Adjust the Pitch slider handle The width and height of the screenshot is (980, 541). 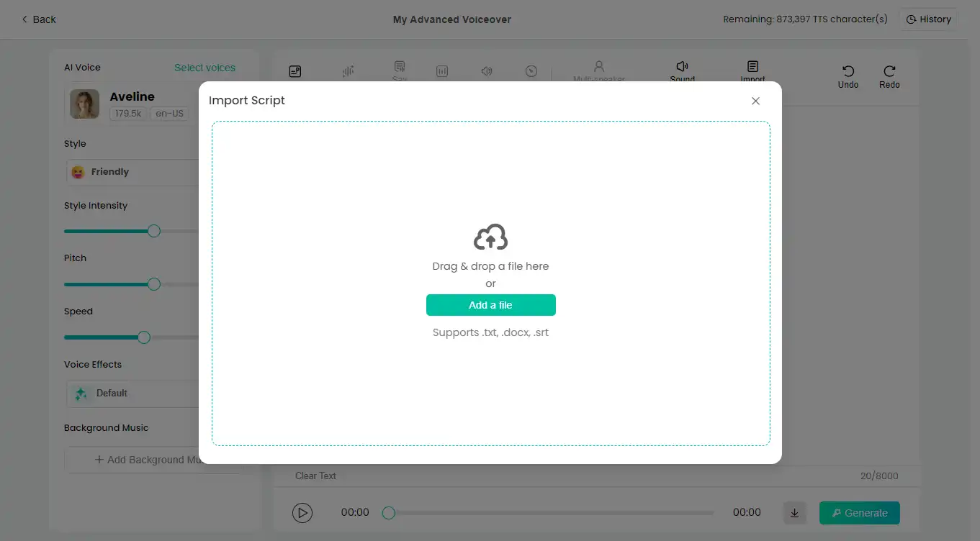pyautogui.click(x=153, y=284)
